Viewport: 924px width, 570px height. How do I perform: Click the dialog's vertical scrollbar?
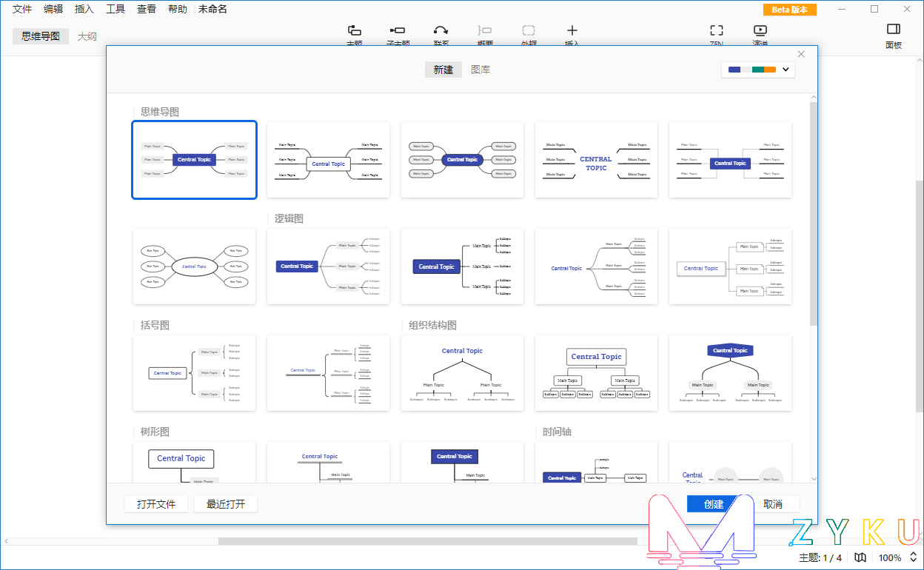click(814, 215)
